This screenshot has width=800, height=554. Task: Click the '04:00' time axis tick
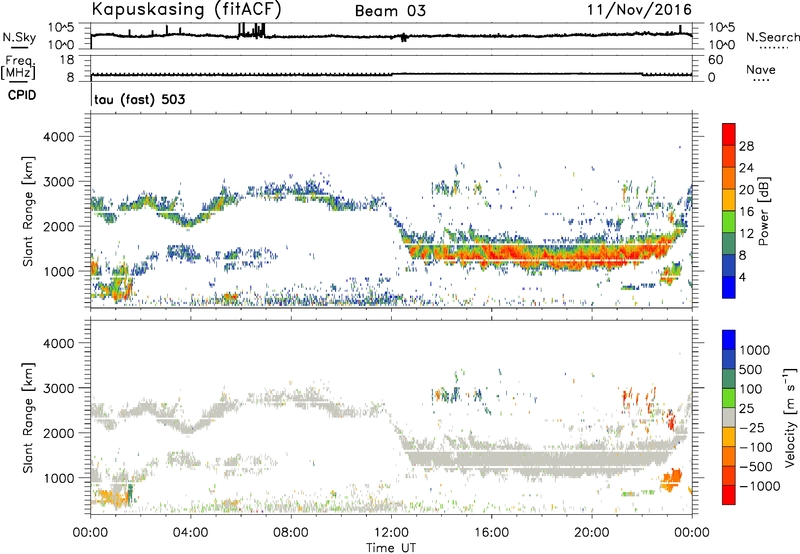[x=190, y=533]
